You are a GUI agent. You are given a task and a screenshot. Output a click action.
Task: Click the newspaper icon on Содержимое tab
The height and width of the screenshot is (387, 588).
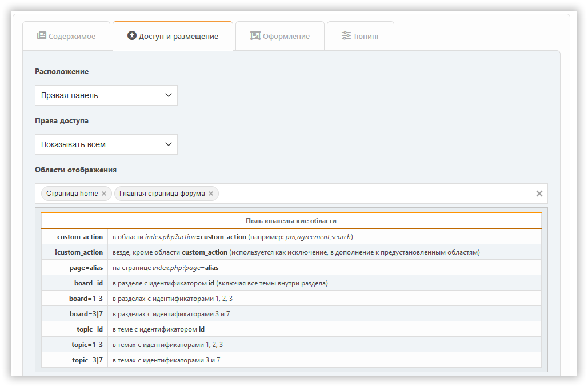coord(42,36)
